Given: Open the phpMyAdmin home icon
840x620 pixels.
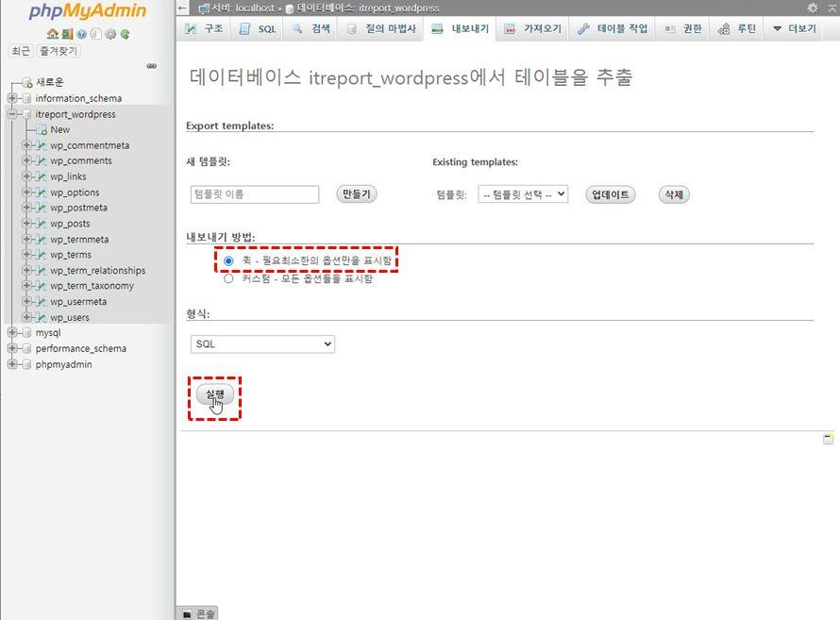Looking at the screenshot, I should (53, 34).
